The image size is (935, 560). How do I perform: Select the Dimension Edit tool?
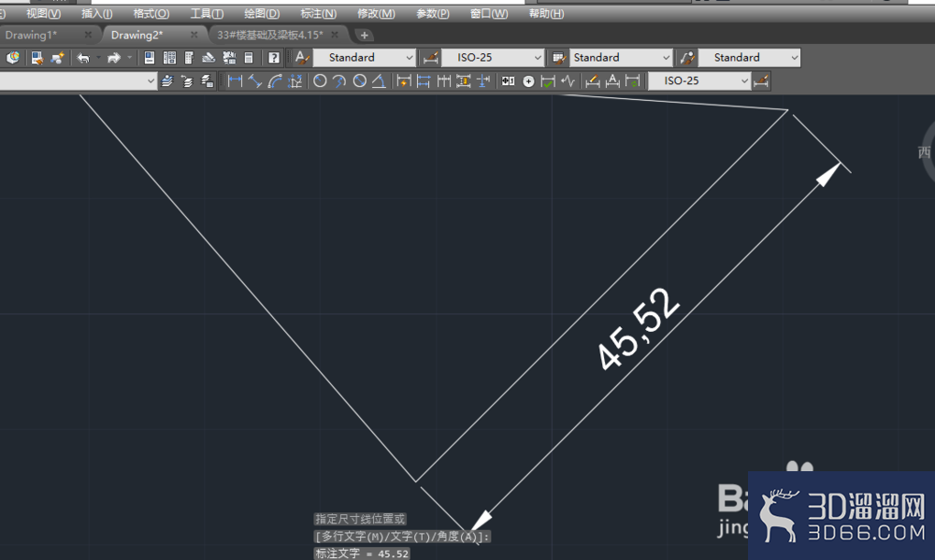[593, 81]
